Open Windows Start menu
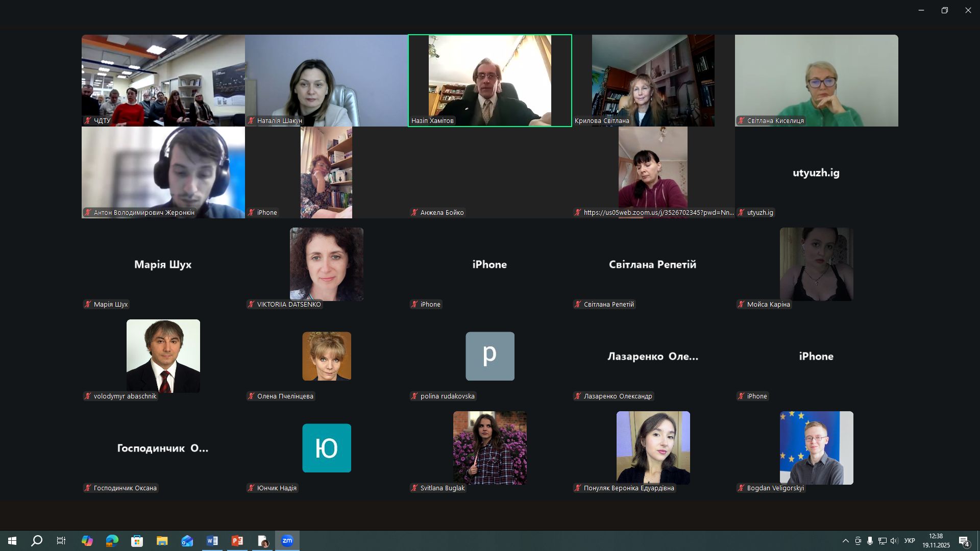 pyautogui.click(x=12, y=541)
